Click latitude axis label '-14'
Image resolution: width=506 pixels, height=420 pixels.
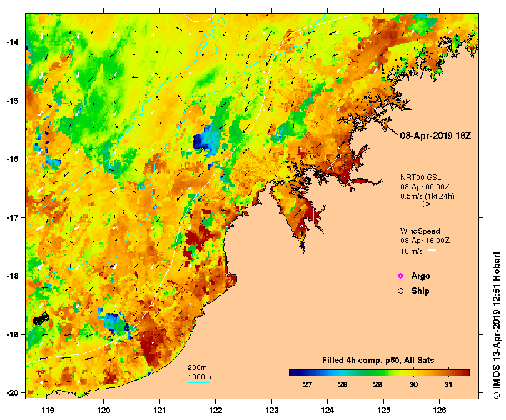point(13,42)
